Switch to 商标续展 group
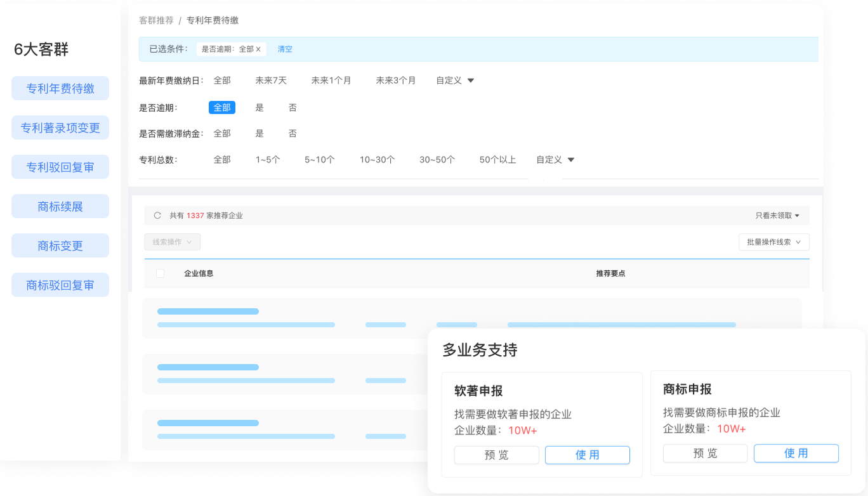 pos(60,206)
